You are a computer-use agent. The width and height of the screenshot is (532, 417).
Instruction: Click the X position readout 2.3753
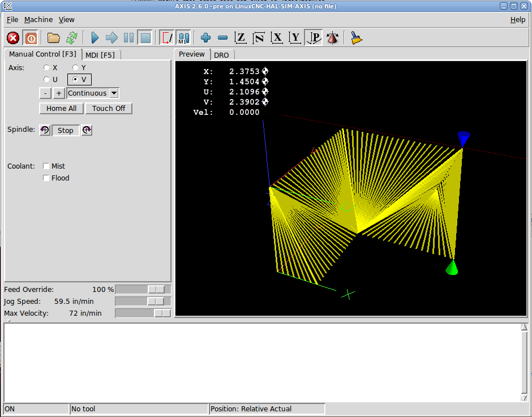click(244, 72)
